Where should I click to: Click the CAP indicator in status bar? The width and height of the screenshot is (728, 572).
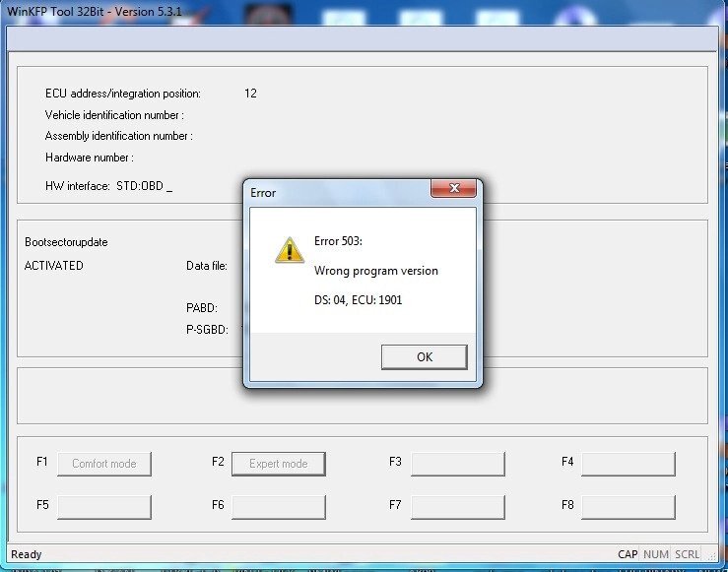(628, 554)
